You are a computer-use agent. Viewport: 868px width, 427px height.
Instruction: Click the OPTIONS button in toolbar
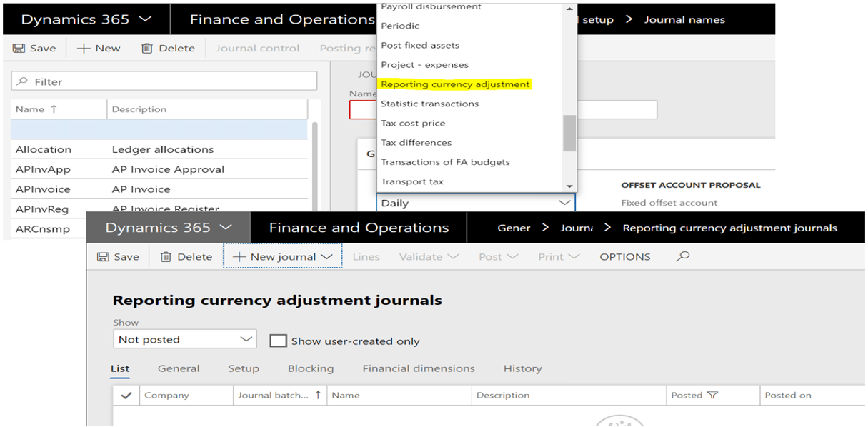click(x=624, y=257)
